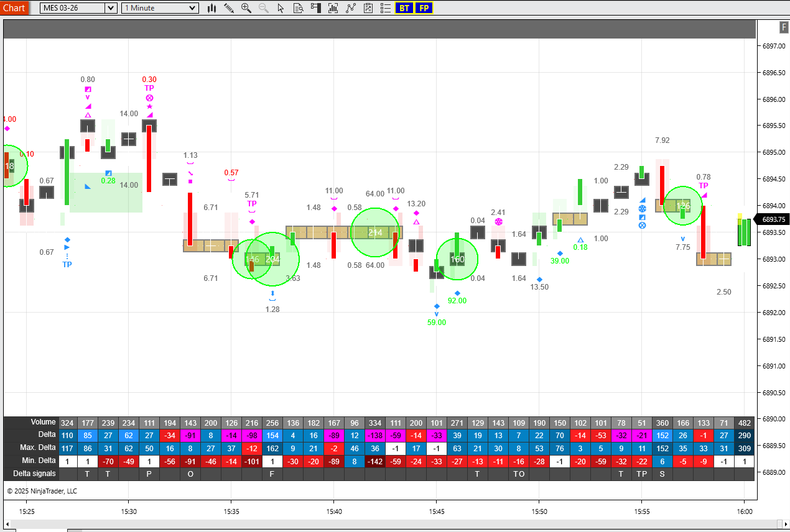Open the strategies icon
Viewport: 790px width, 532px height.
pos(351,8)
